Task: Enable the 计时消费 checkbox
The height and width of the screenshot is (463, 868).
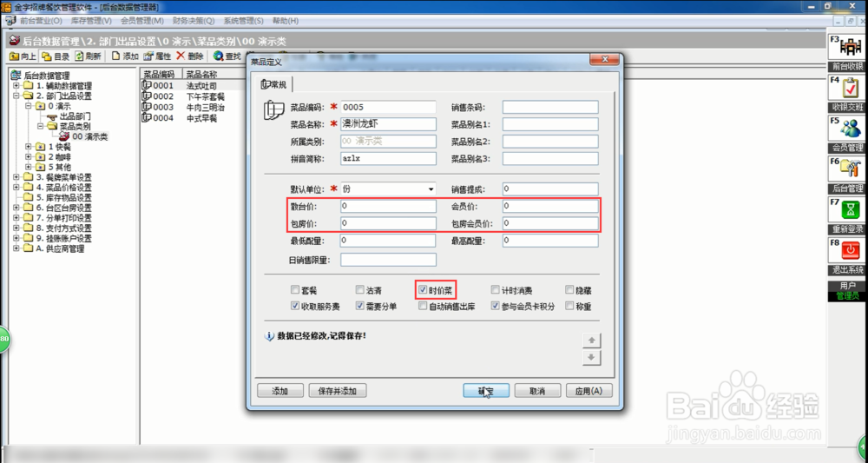Action: tap(496, 289)
